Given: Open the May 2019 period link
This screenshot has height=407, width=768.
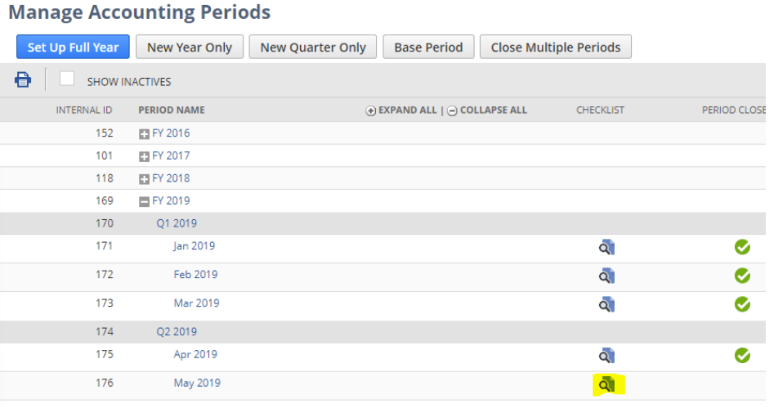Looking at the screenshot, I should pos(196,383).
